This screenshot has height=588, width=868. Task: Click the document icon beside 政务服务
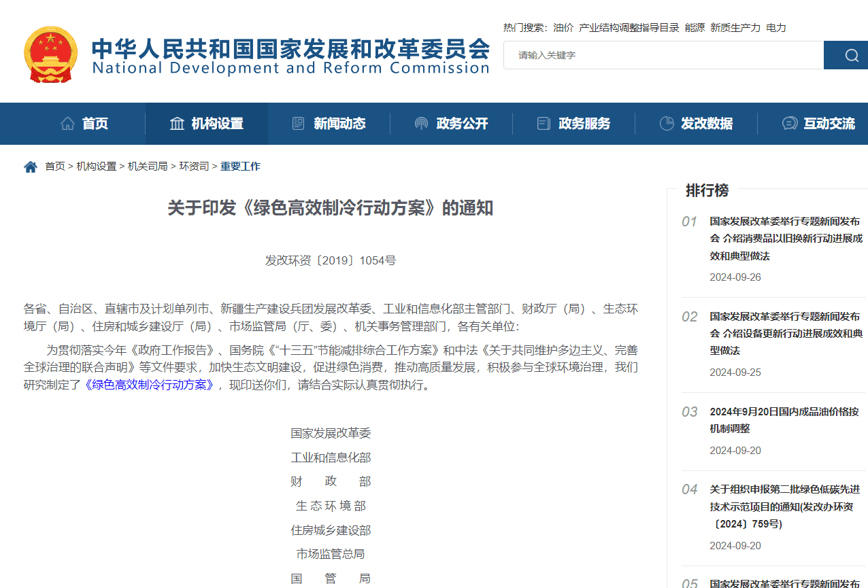[544, 124]
